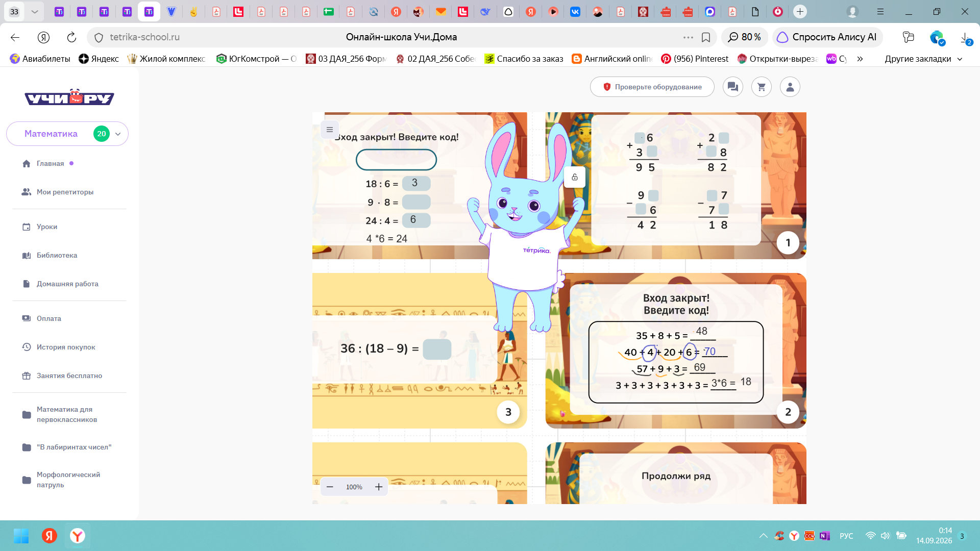Click the empty code entry field
The image size is (980, 551).
(396, 160)
